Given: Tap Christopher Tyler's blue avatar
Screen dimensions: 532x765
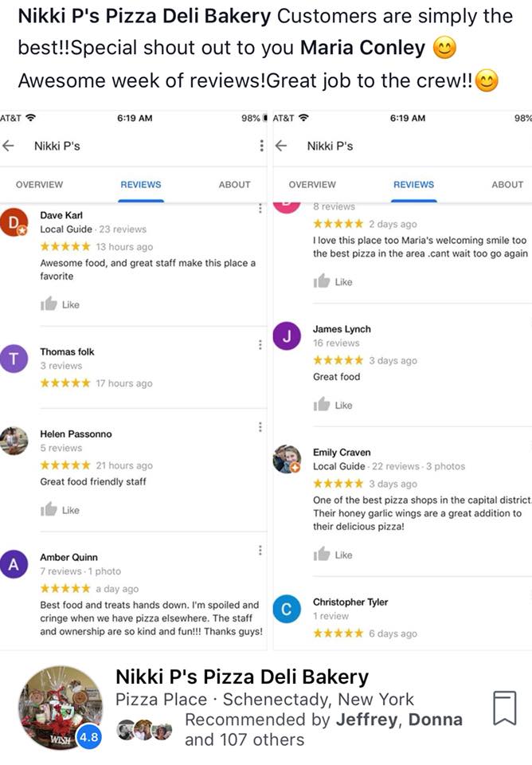Looking at the screenshot, I should pyautogui.click(x=287, y=610).
